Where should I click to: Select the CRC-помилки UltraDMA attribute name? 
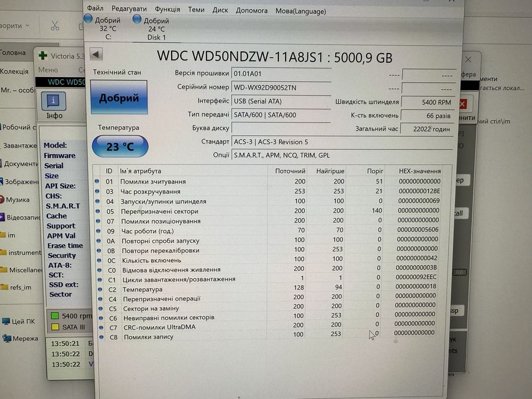coord(160,327)
